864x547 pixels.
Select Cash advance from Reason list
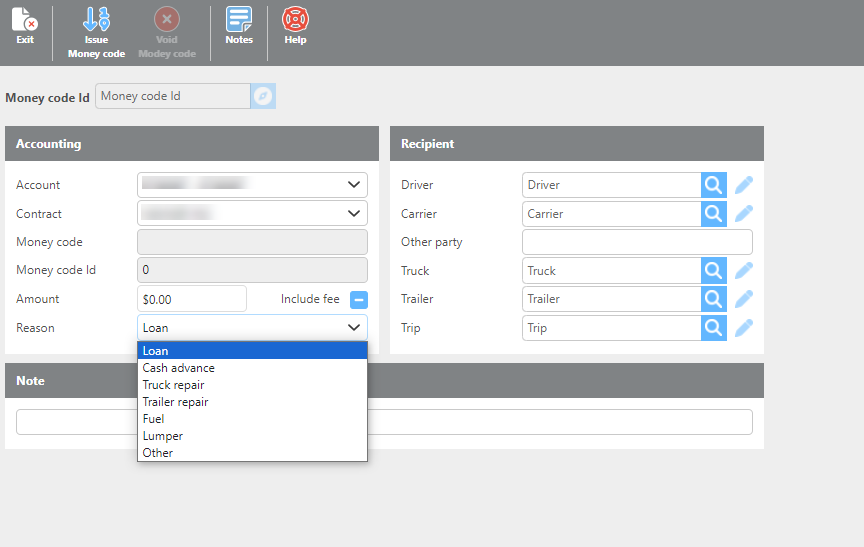tap(179, 368)
